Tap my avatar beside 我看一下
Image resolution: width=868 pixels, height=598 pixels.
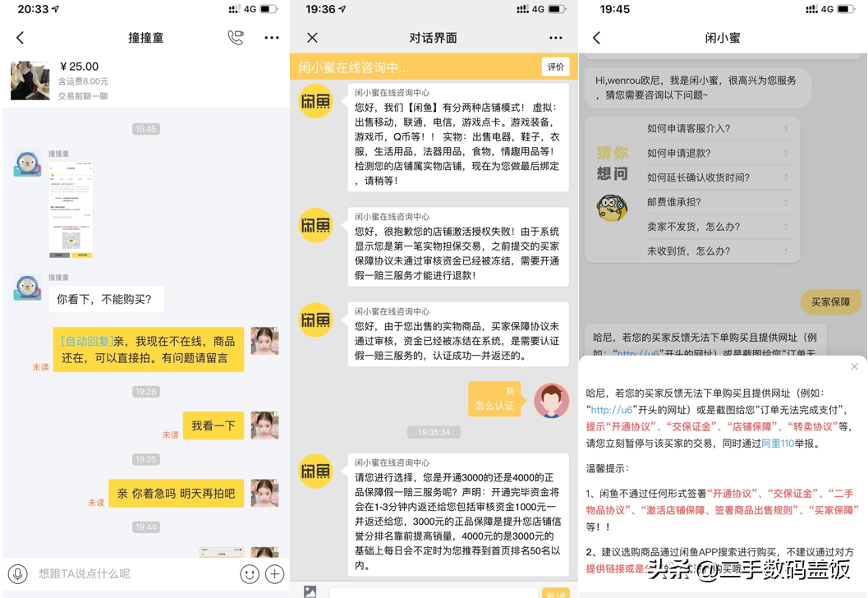(x=264, y=425)
